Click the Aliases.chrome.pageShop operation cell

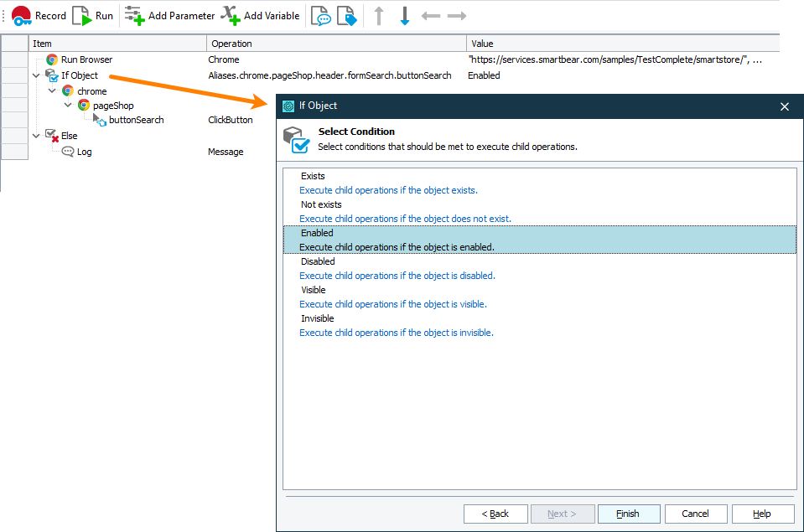[x=329, y=75]
